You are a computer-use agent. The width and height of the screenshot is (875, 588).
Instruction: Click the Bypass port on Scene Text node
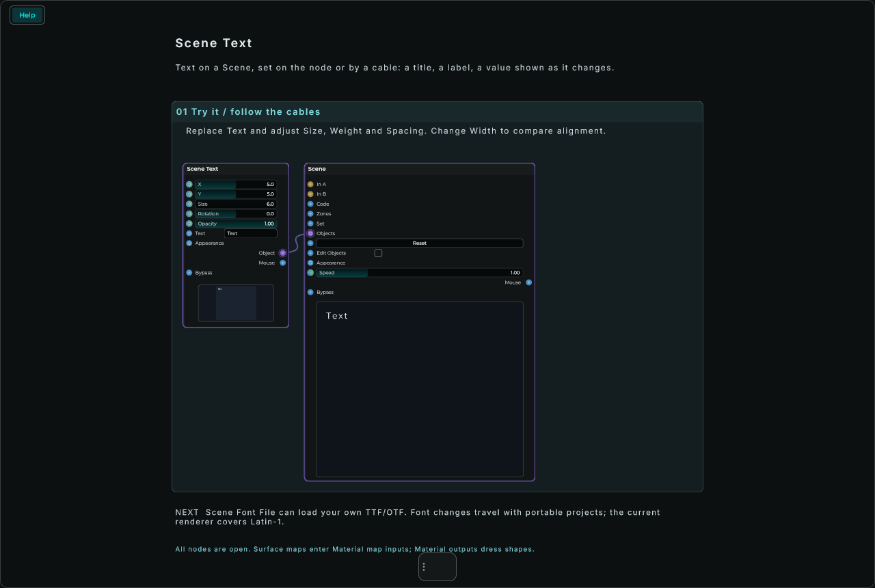[x=189, y=273]
